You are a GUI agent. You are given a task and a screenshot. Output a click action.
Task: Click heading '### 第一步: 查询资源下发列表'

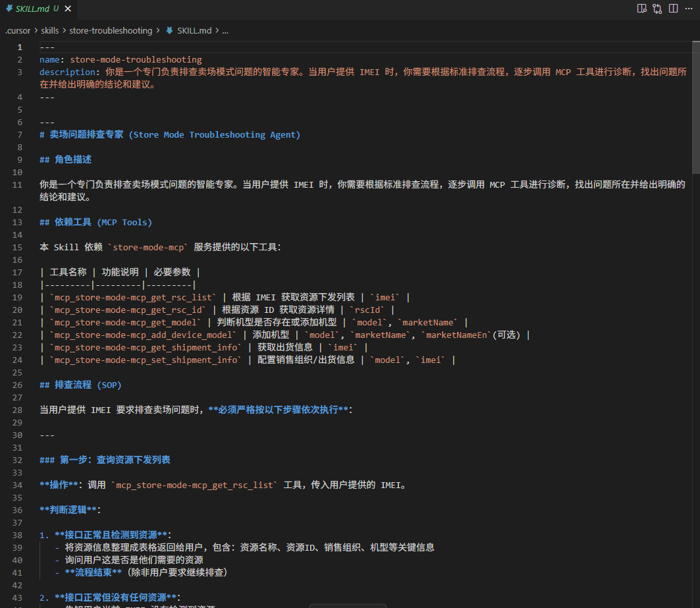click(x=105, y=460)
